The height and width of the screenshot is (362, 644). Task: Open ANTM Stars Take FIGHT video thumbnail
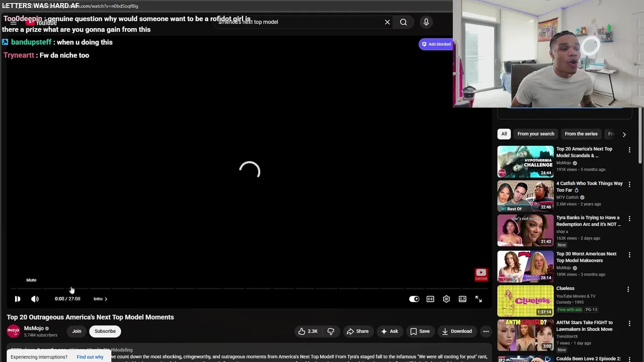point(525,335)
